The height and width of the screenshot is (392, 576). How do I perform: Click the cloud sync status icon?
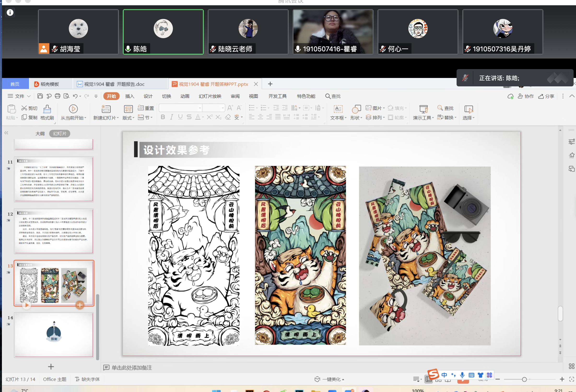point(510,96)
